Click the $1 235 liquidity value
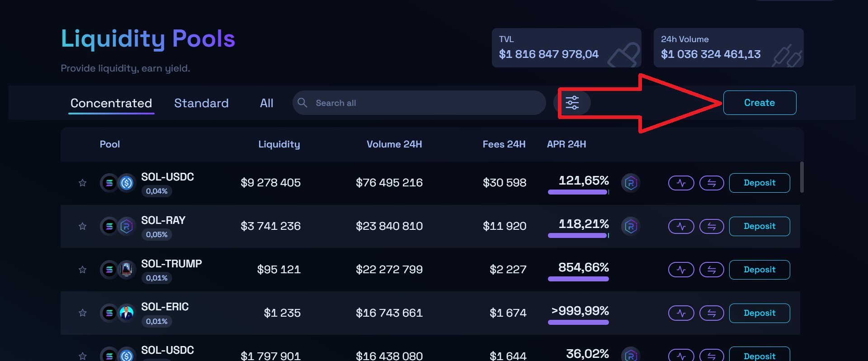This screenshot has height=361, width=868. (x=282, y=313)
